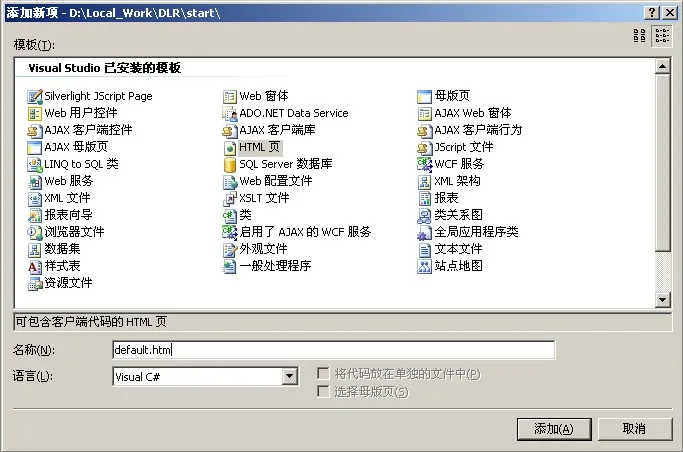Image resolution: width=683 pixels, height=452 pixels.
Task: Choose the LINQ to SQL 类 icon
Action: tap(34, 164)
